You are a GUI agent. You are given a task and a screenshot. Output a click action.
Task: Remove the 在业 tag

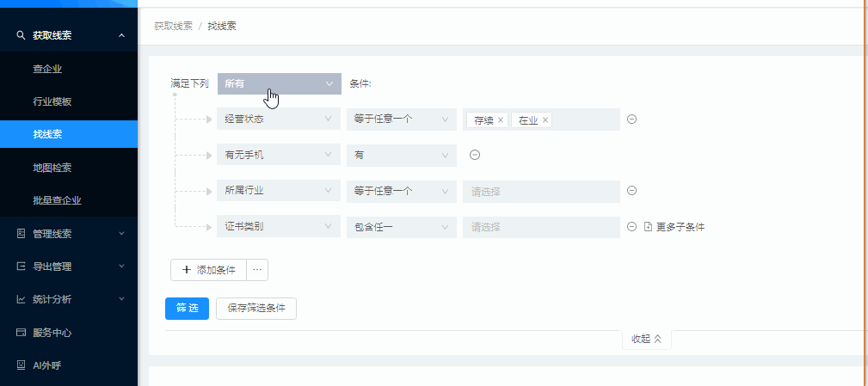pos(545,120)
